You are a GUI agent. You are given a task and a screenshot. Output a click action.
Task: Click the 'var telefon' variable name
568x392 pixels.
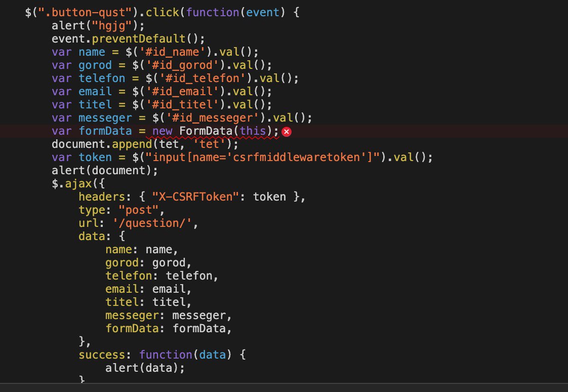[x=102, y=79]
